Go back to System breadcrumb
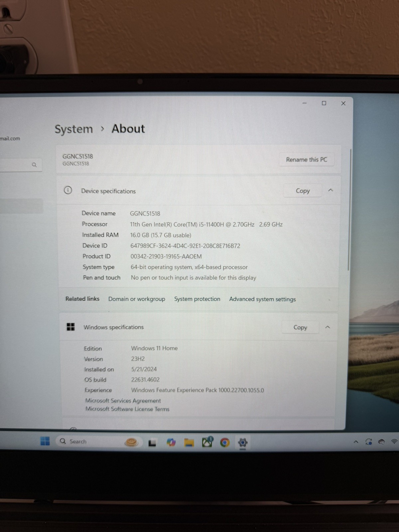This screenshot has height=532, width=399. coord(74,129)
